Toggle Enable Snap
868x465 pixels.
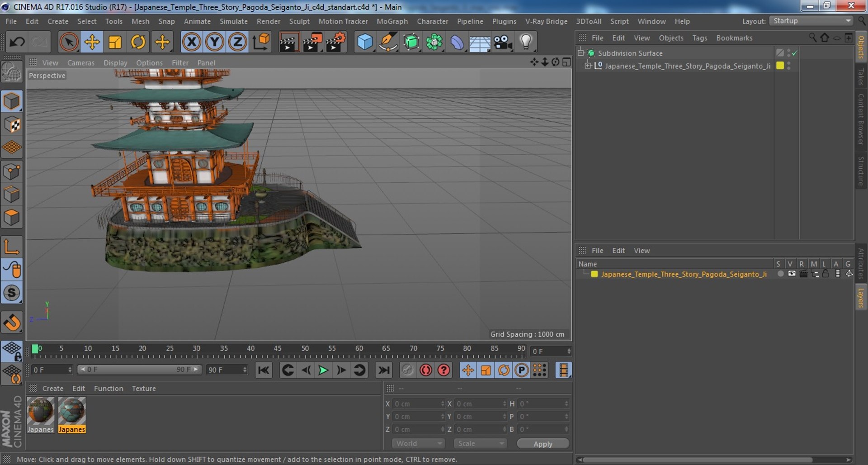[12, 293]
